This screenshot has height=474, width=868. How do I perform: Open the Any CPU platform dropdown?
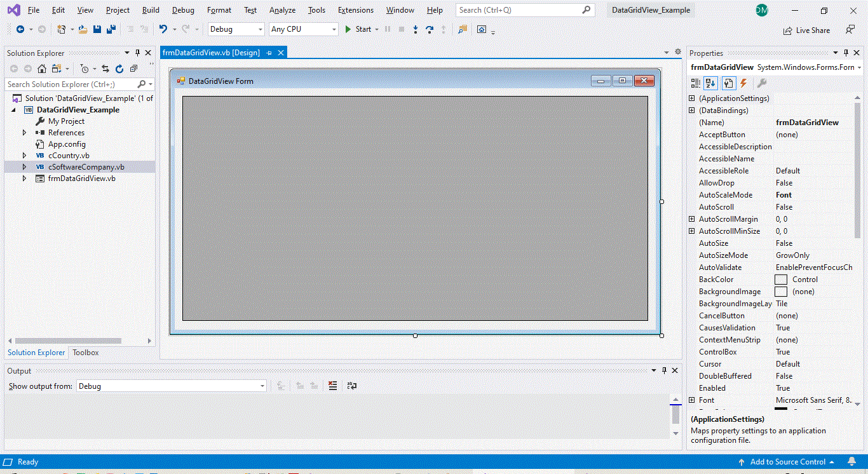tap(334, 29)
